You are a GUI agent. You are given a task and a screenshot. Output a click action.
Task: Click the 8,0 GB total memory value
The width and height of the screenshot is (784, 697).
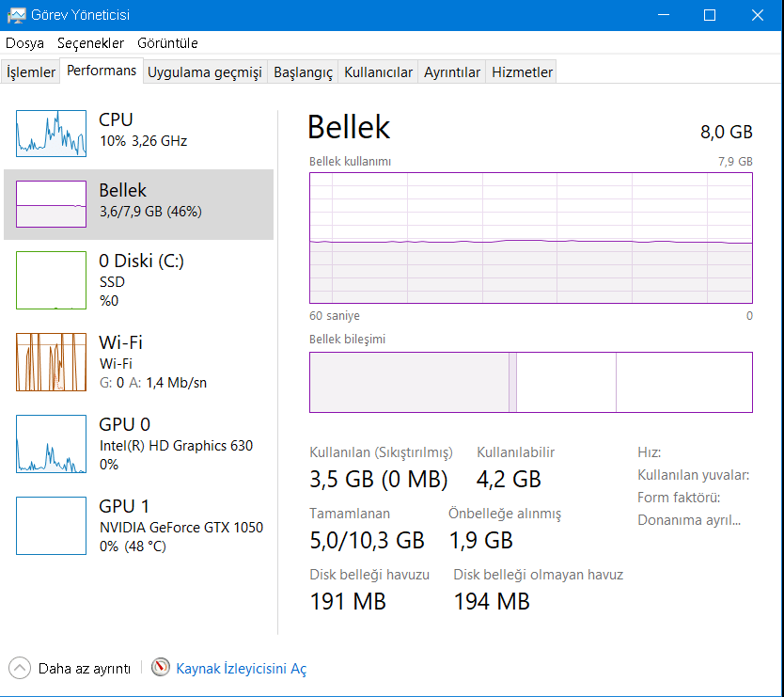(726, 132)
